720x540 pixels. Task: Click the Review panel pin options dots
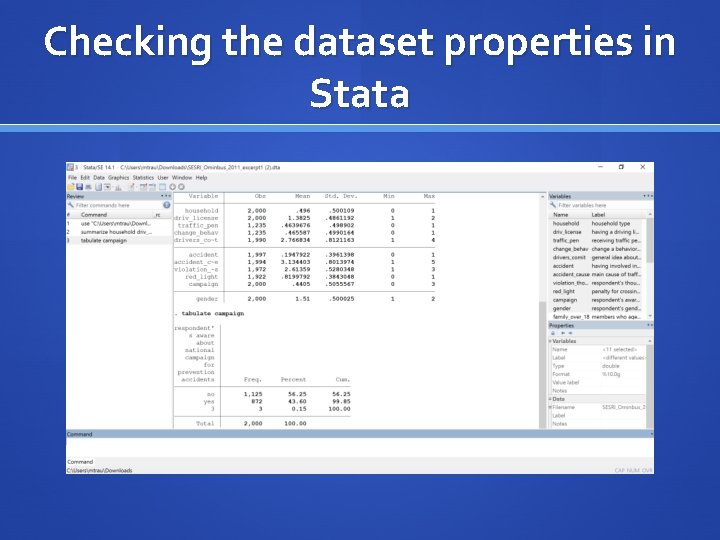click(166, 196)
